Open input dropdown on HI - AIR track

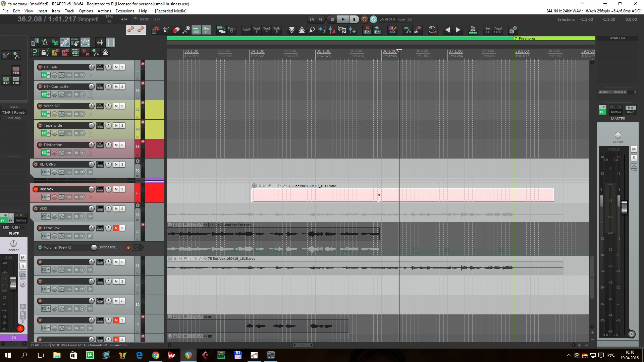83,75
